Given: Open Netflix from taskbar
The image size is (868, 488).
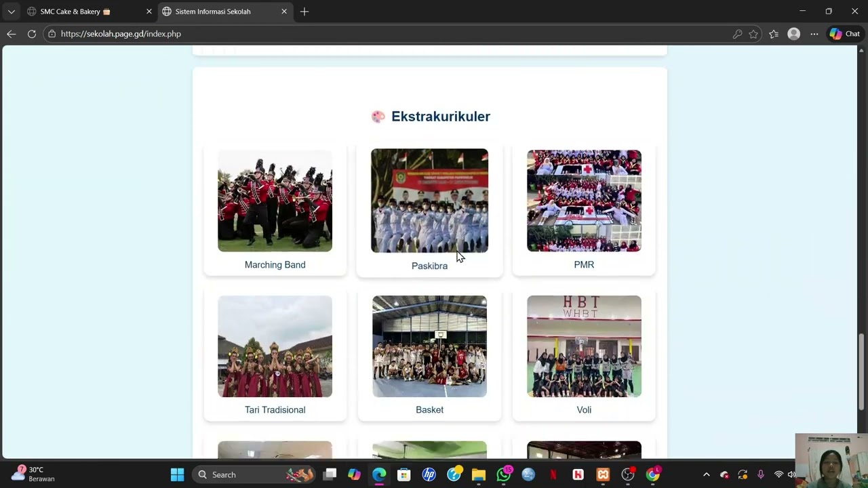Looking at the screenshot, I should [x=553, y=475].
